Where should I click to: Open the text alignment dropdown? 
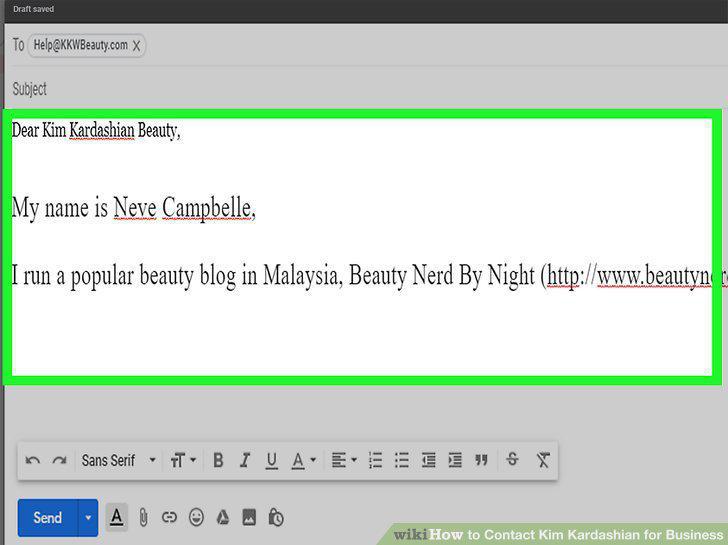click(x=344, y=460)
